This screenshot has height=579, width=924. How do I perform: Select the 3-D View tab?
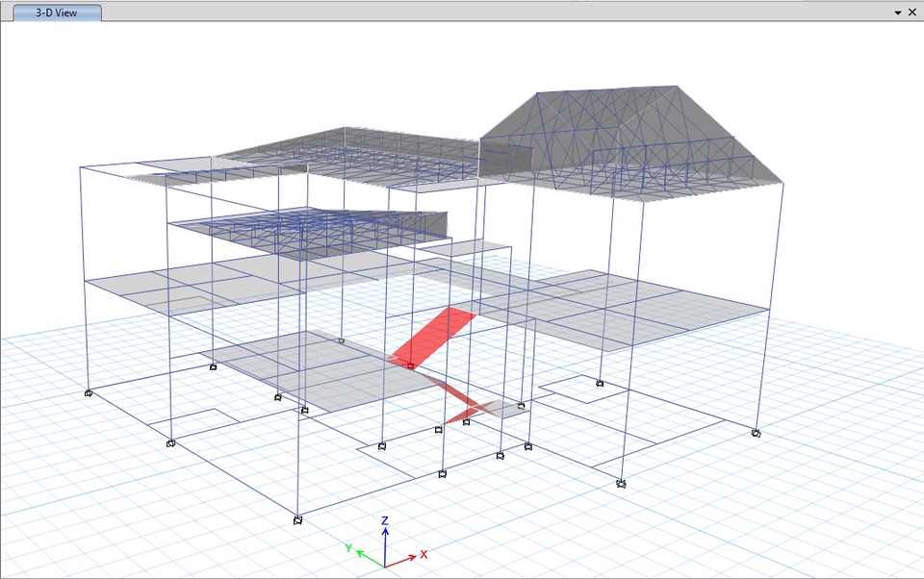pos(57,13)
